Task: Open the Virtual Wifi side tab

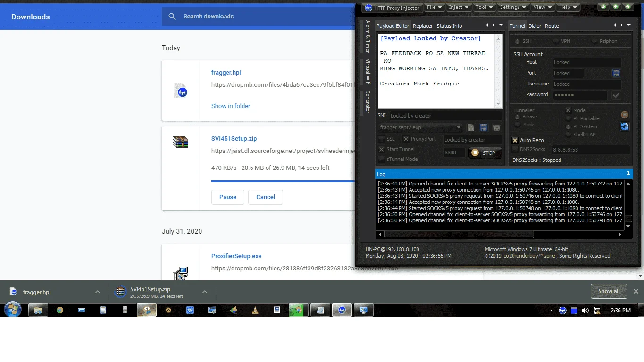Action: pyautogui.click(x=368, y=71)
